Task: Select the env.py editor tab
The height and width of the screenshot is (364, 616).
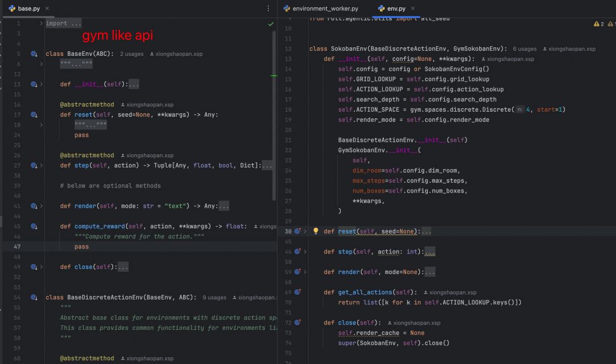Action: [396, 9]
